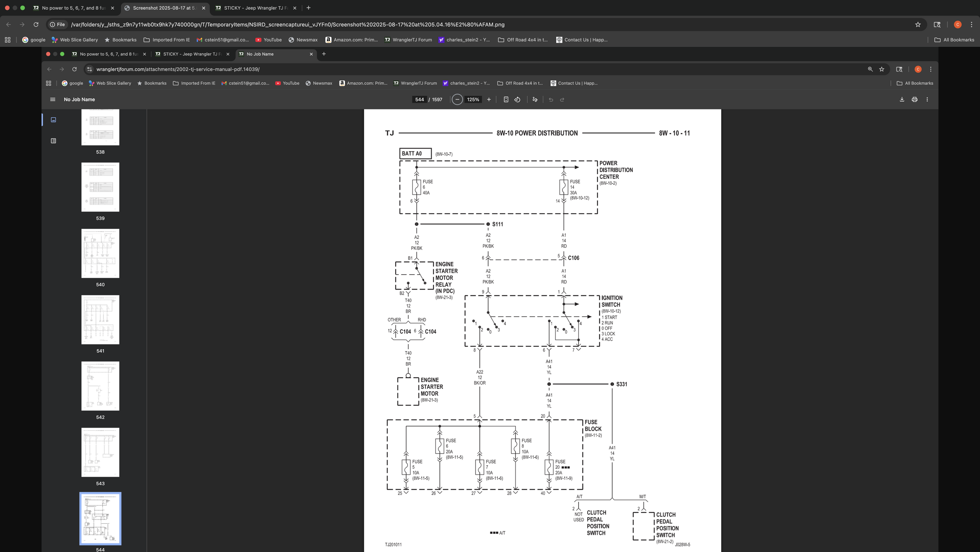The height and width of the screenshot is (552, 980).
Task: Download the PDF document
Action: [x=902, y=100]
